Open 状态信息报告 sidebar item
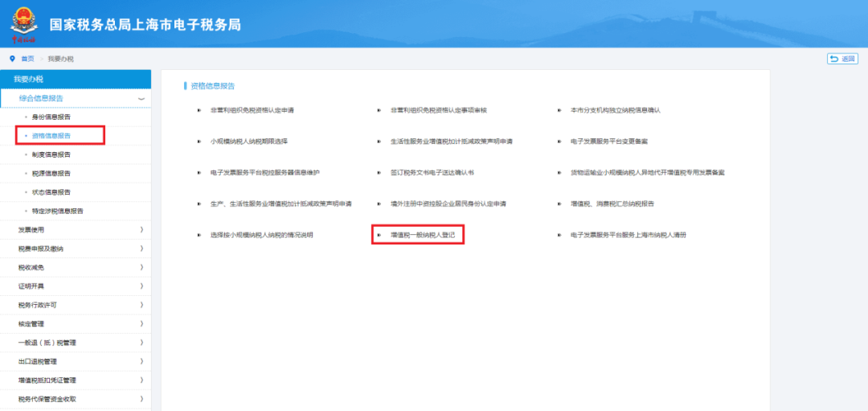Image resolution: width=868 pixels, height=411 pixels. [51, 192]
